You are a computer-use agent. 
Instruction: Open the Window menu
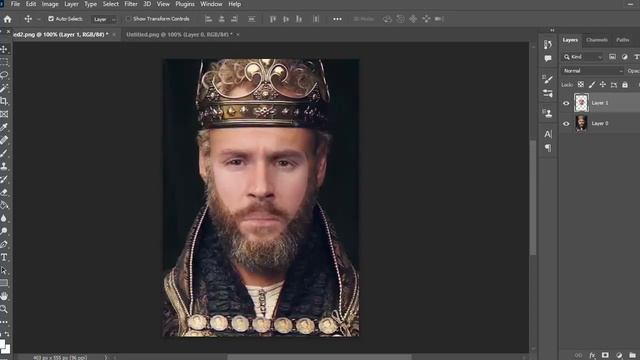pyautogui.click(x=211, y=4)
